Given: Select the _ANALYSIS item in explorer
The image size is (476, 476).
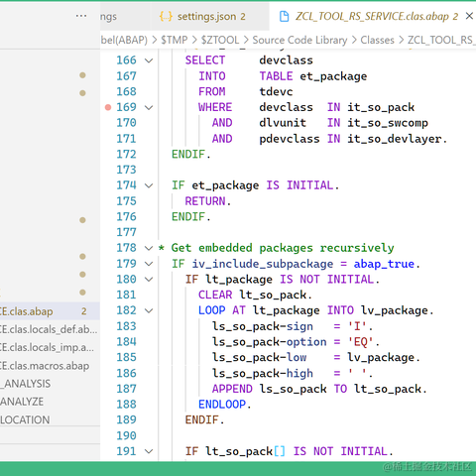Looking at the screenshot, I should [50, 384].
